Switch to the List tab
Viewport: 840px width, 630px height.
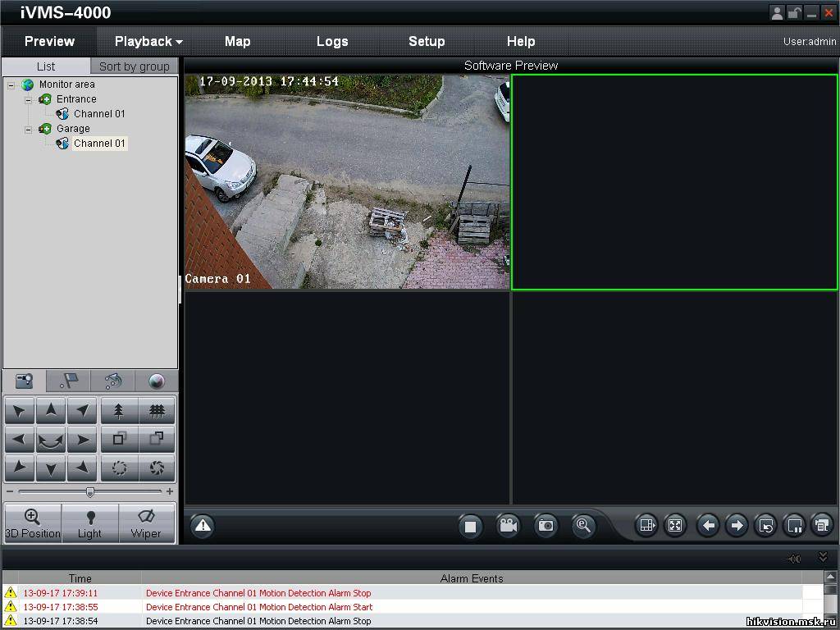[x=46, y=66]
